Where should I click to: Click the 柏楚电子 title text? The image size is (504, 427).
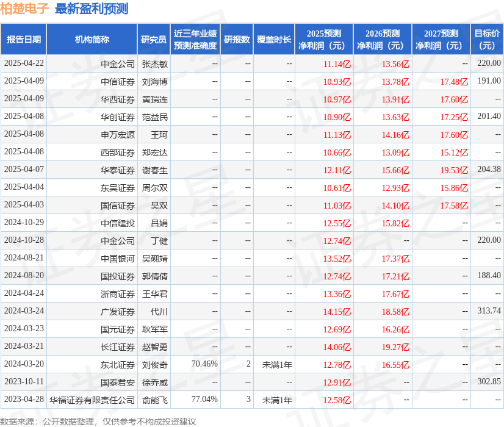click(x=24, y=9)
